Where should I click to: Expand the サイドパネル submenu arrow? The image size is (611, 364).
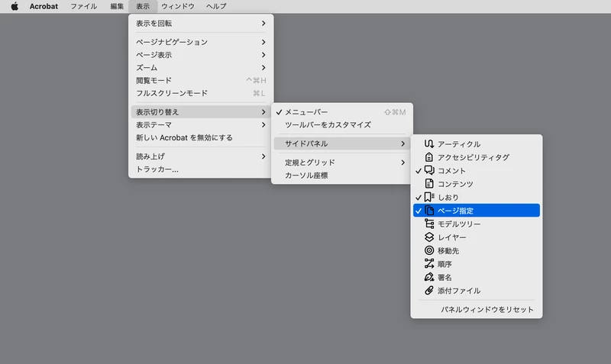[403, 143]
